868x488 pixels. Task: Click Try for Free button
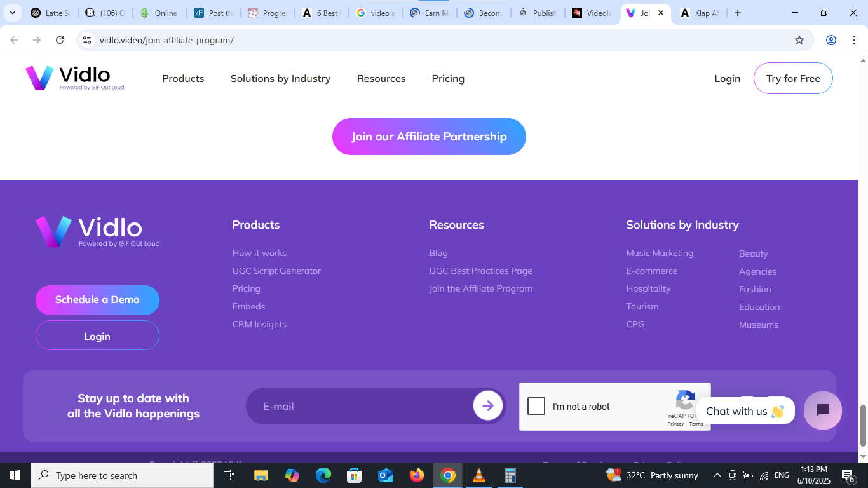pos(793,78)
